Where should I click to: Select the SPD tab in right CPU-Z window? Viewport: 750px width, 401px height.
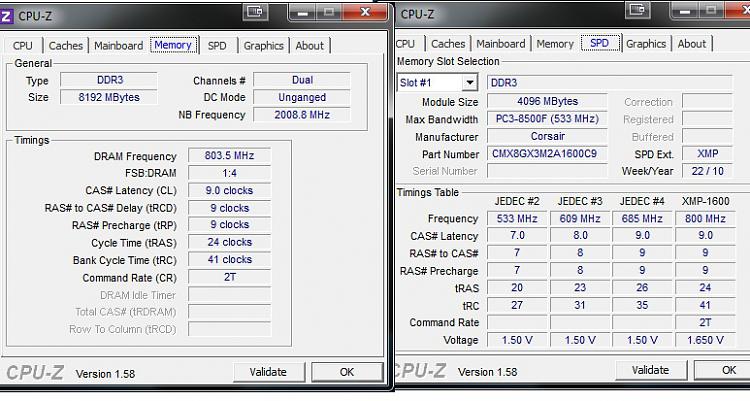[600, 43]
